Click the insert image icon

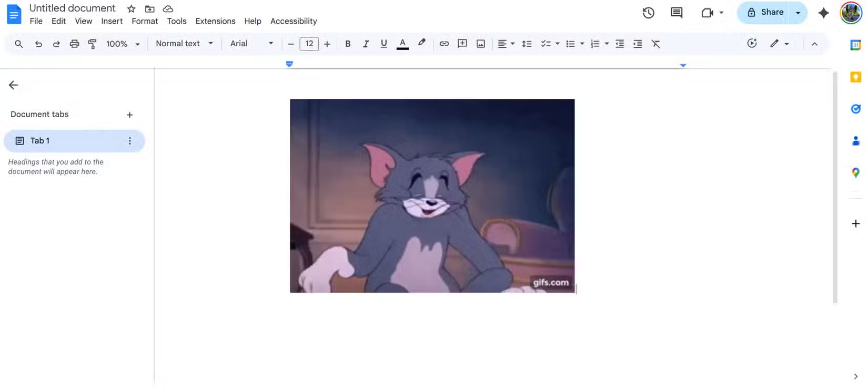tap(481, 44)
